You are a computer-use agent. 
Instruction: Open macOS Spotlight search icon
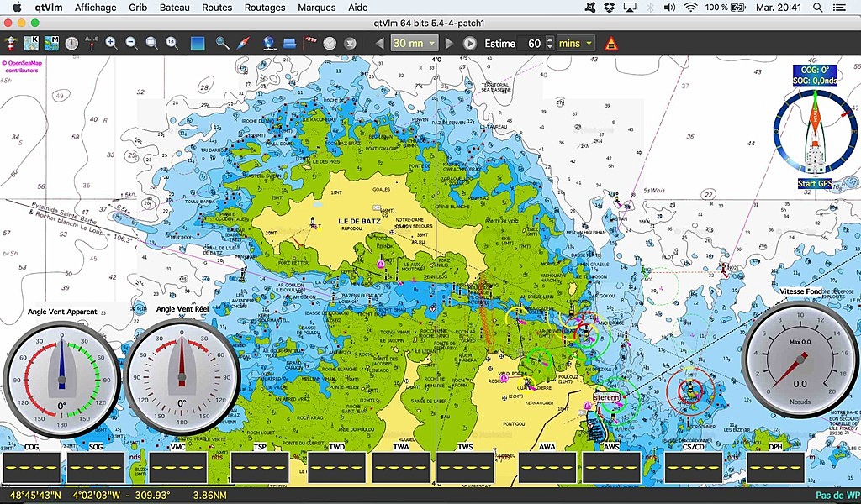pyautogui.click(x=817, y=8)
